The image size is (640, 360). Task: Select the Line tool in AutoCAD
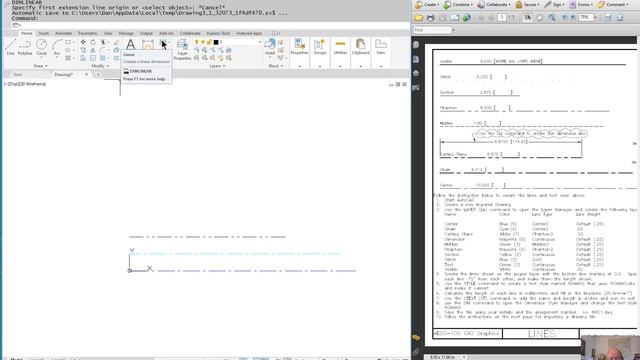[x=10, y=47]
